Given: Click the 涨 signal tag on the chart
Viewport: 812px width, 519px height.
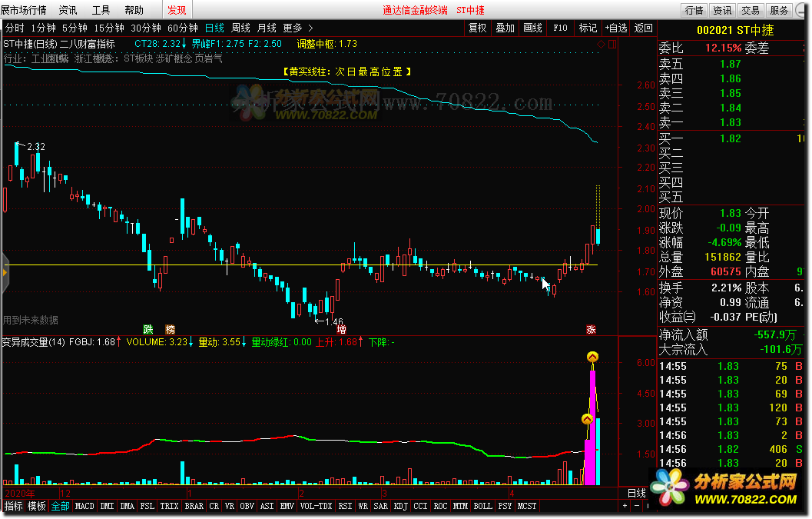Looking at the screenshot, I should click(591, 329).
